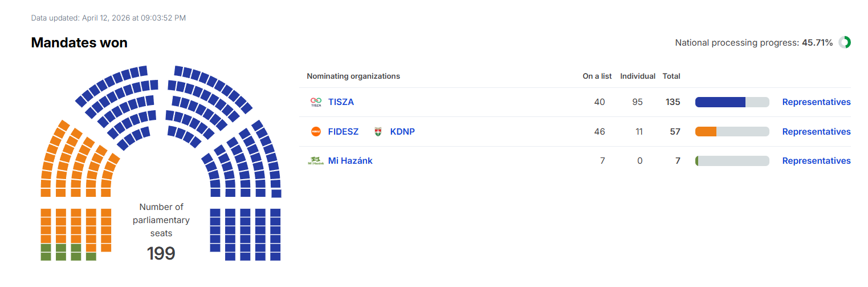Select the Total column header
Viewport: 868px width, 287px height.
pos(671,76)
